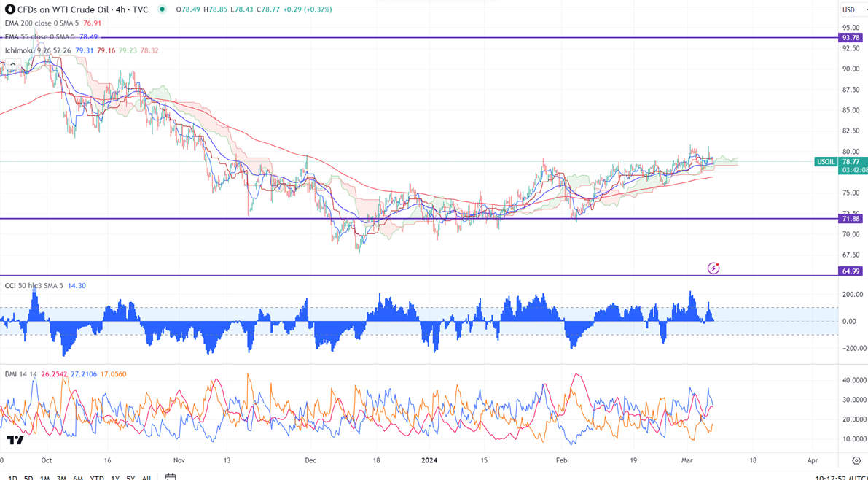Click the CCI value 14.30

[x=77, y=285]
